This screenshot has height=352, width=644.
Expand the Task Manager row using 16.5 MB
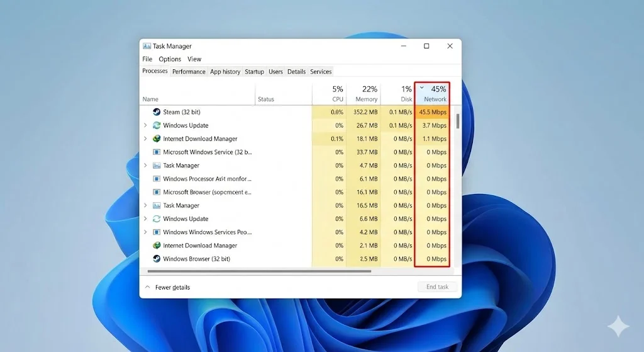[145, 205]
